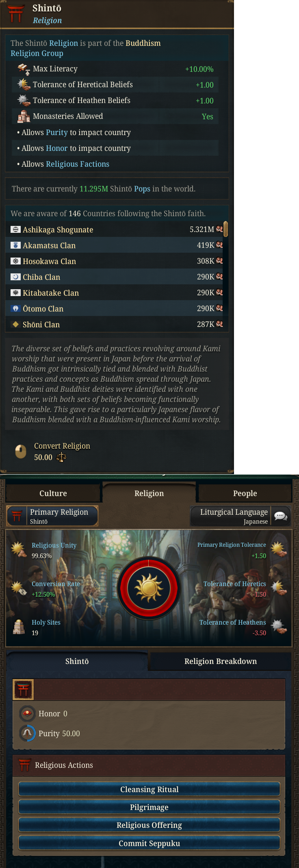This screenshot has height=868, width=299.
Task: Click the Holy Sites temple icon
Action: 19,627
